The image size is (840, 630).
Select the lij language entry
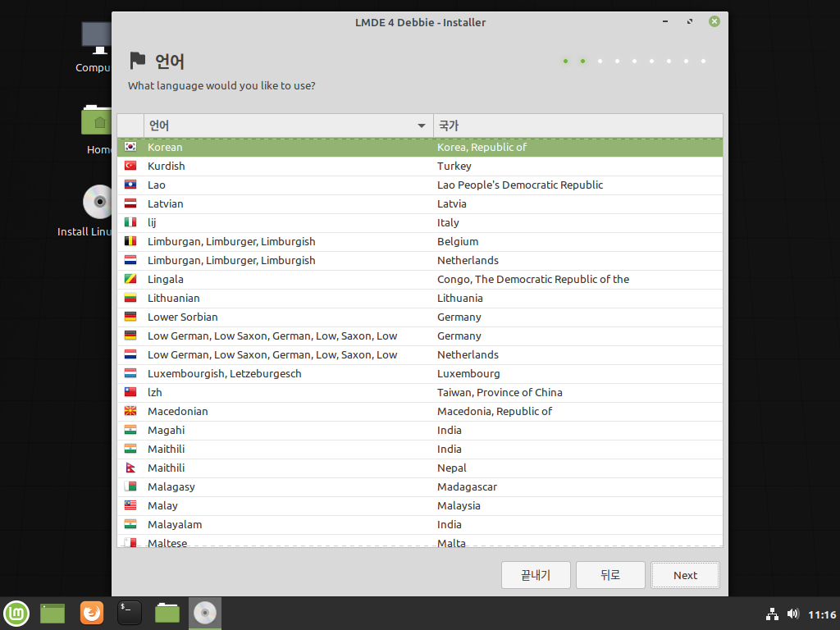tap(420, 222)
